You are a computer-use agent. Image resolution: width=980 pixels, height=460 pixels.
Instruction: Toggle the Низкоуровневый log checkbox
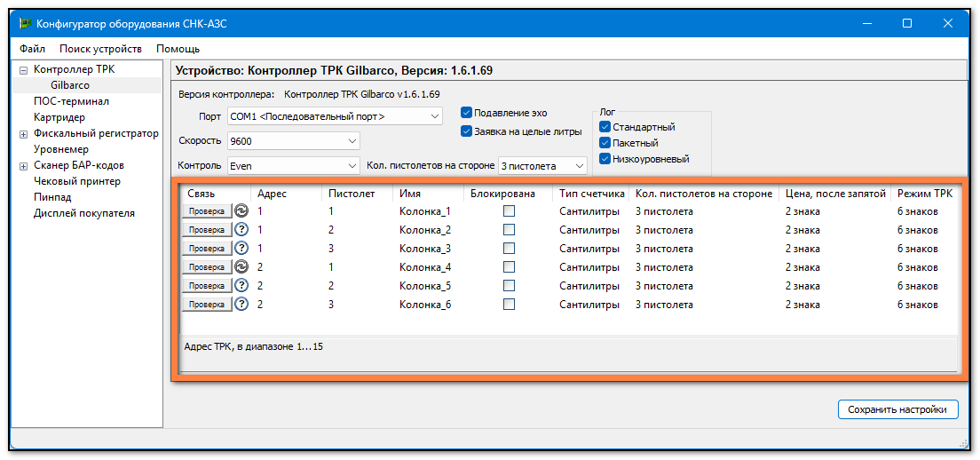(605, 159)
